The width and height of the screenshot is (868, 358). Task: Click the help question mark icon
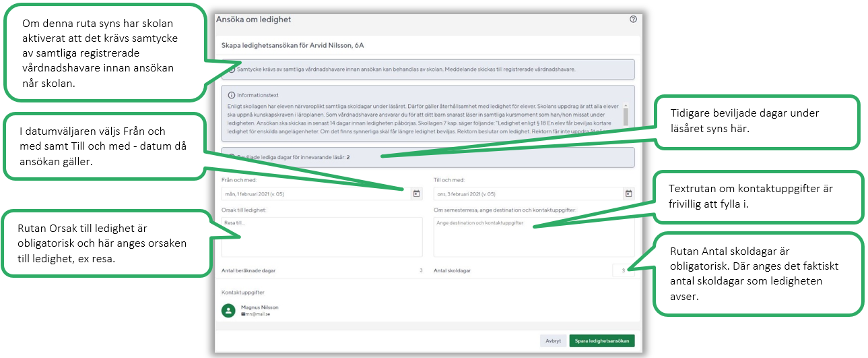pos(633,20)
